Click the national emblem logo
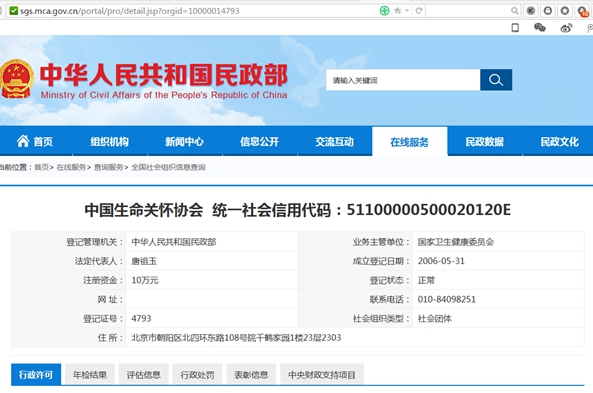 [x=16, y=79]
